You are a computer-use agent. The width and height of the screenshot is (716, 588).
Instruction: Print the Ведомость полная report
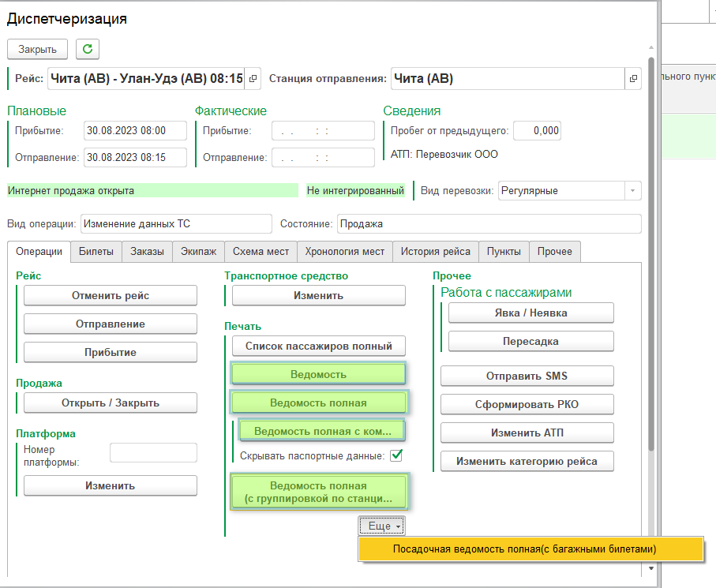[x=318, y=403]
